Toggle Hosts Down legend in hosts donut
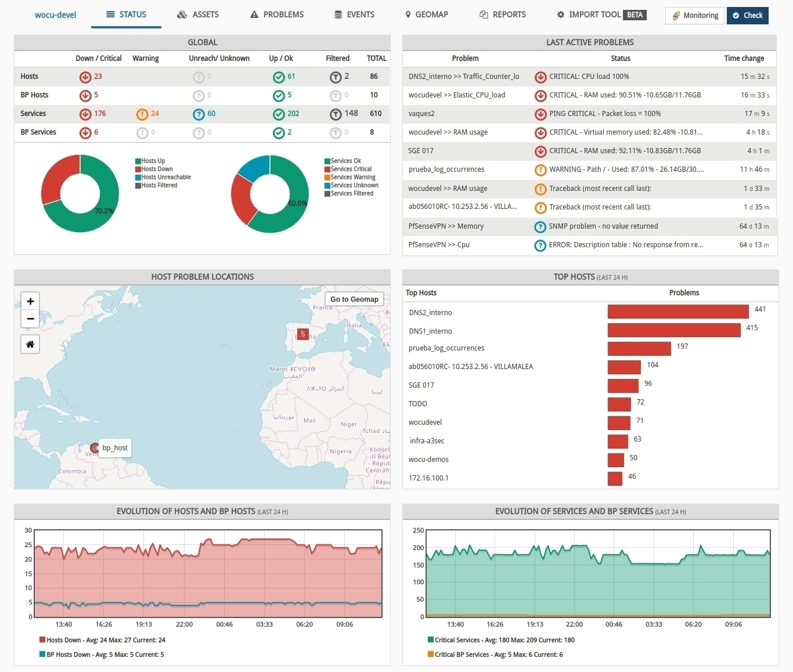The height and width of the screenshot is (672, 793). [x=154, y=169]
